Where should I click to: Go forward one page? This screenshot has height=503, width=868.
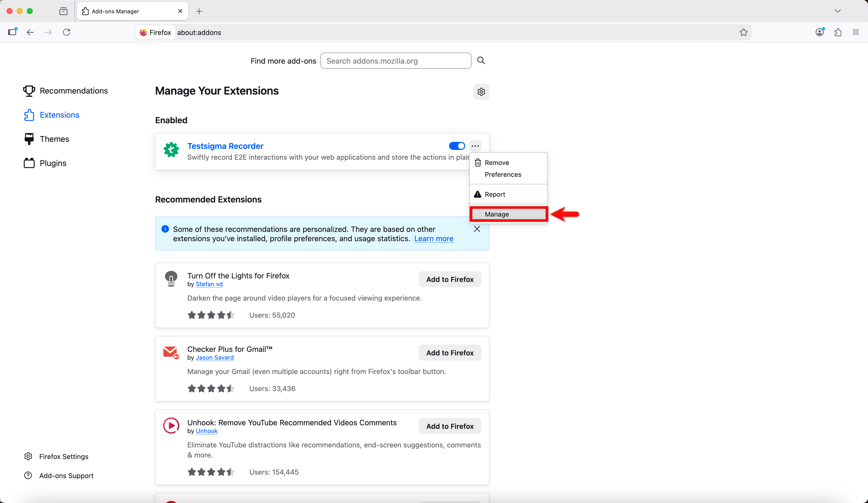48,32
